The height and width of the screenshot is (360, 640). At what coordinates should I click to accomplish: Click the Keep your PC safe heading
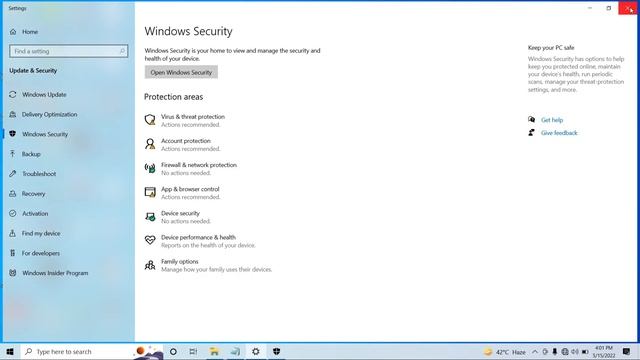point(551,48)
